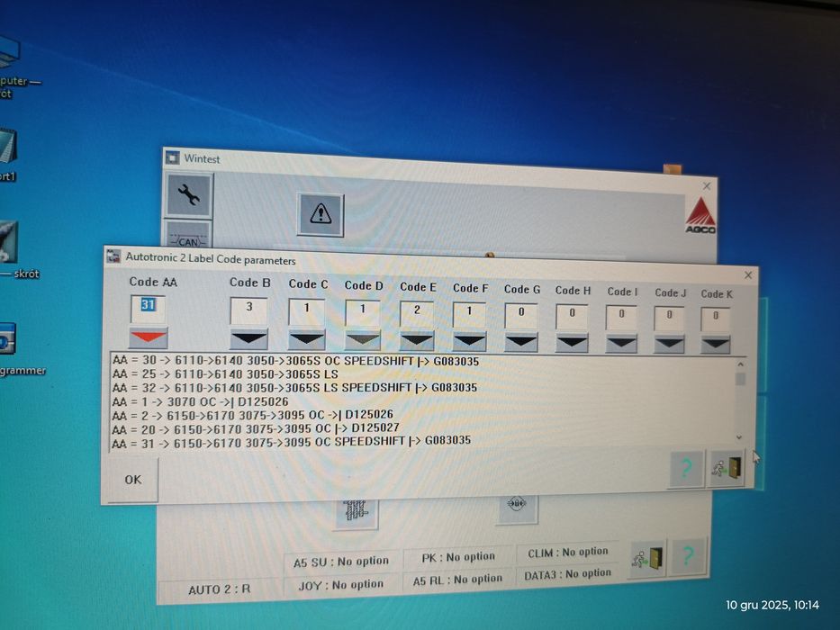
Task: Open the Code G dropdown arrow
Action: 521,342
